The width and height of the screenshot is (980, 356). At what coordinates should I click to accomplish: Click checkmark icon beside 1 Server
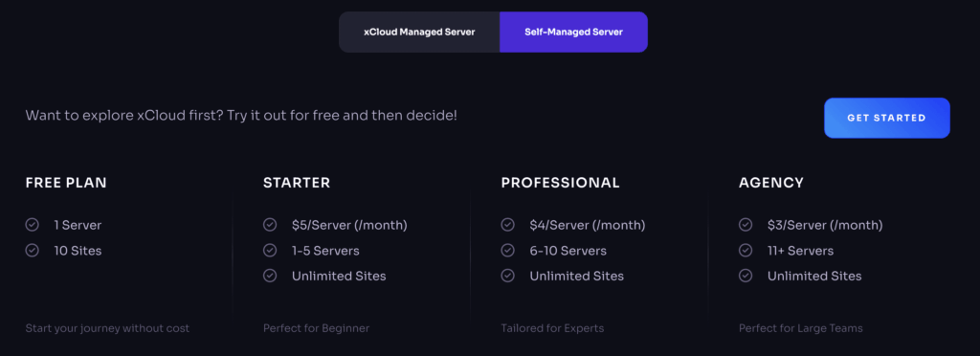[32, 225]
